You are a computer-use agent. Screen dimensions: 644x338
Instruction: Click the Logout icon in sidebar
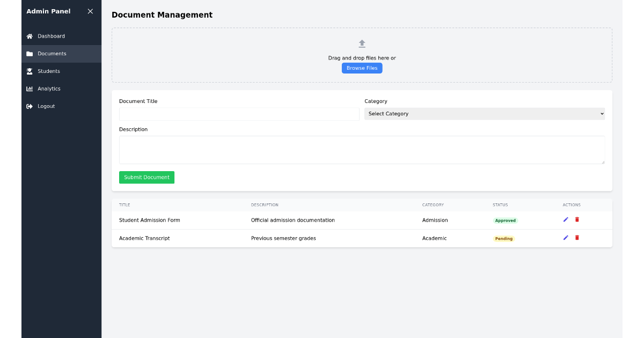[x=29, y=106]
